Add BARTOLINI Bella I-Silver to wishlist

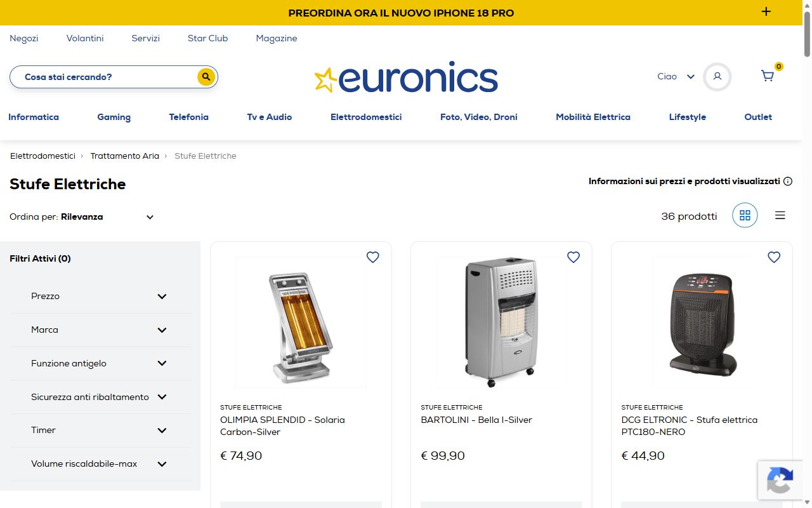pyautogui.click(x=573, y=257)
